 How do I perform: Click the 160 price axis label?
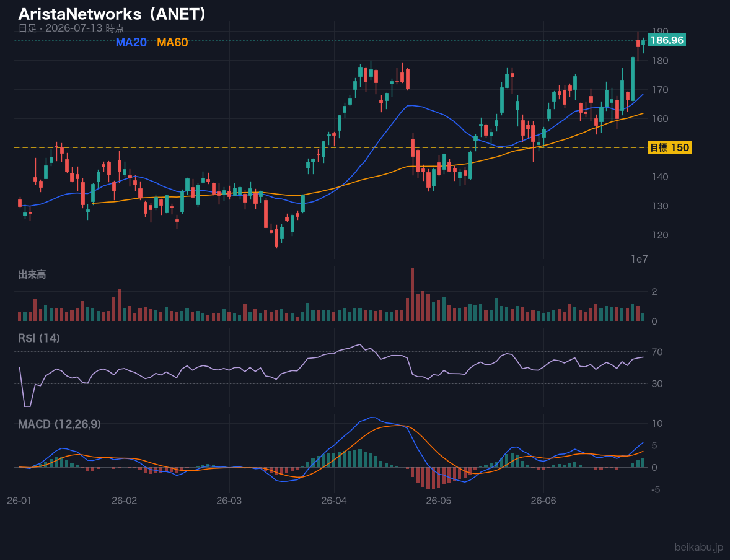[x=660, y=119]
